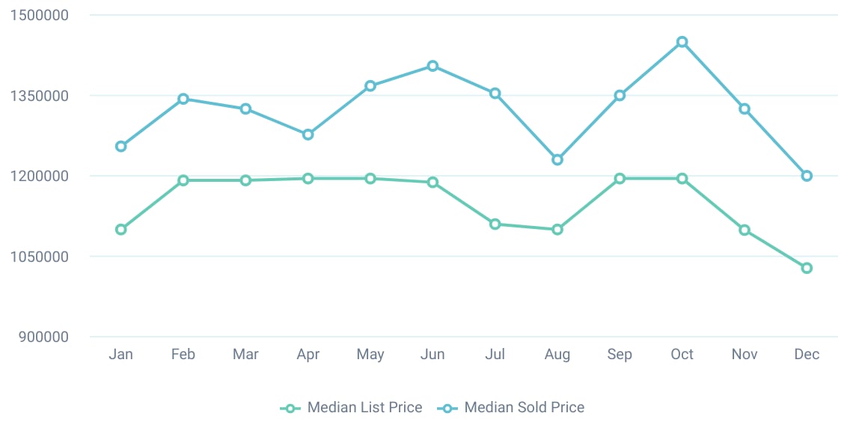Click the November Median List Price point

point(745,230)
